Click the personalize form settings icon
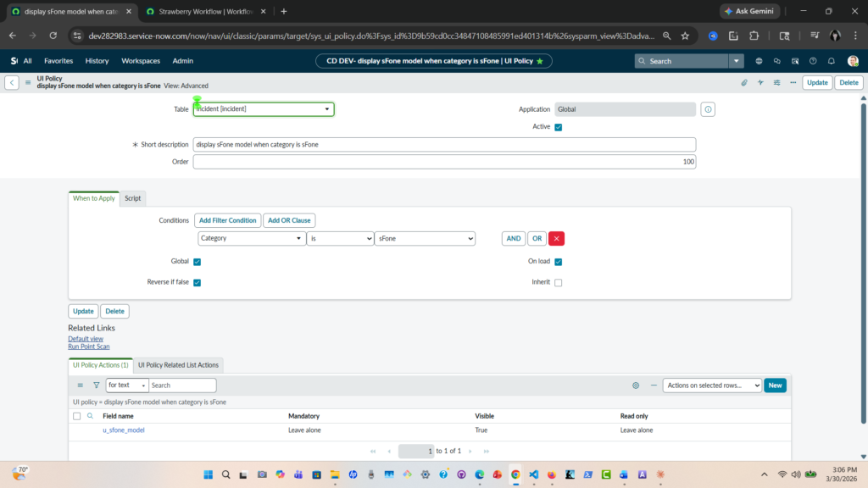This screenshot has width=868, height=488. 776,82
